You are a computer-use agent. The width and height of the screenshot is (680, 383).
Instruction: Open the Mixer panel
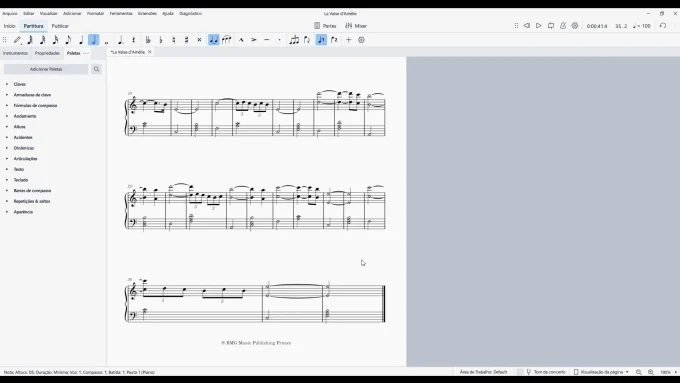click(x=356, y=26)
